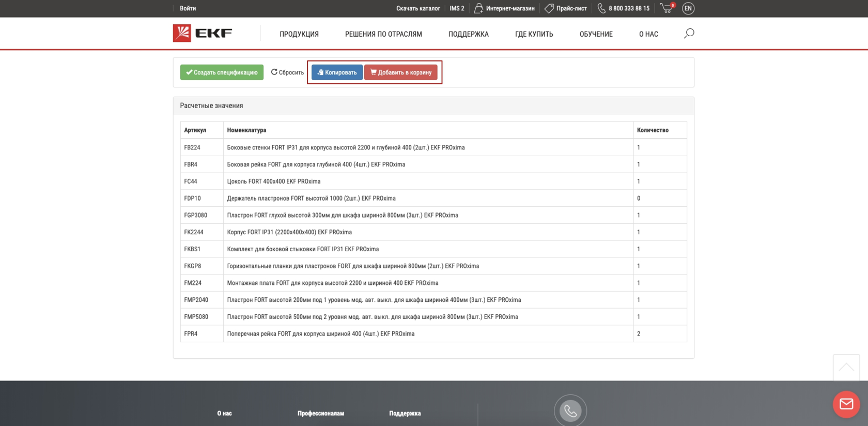The height and width of the screenshot is (426, 868).
Task: Open Поддержка menu in navigation bar
Action: (469, 34)
